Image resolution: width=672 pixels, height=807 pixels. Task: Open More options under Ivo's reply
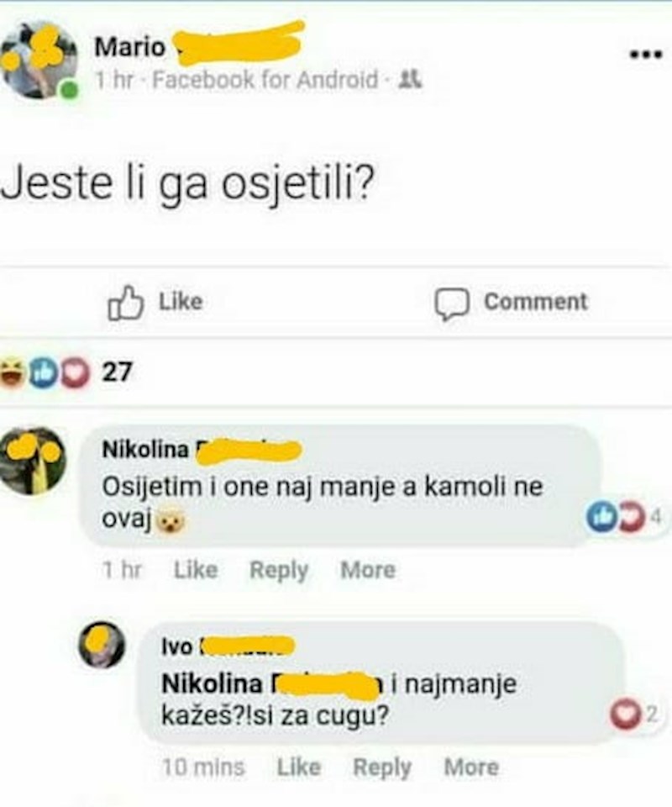pos(470,767)
